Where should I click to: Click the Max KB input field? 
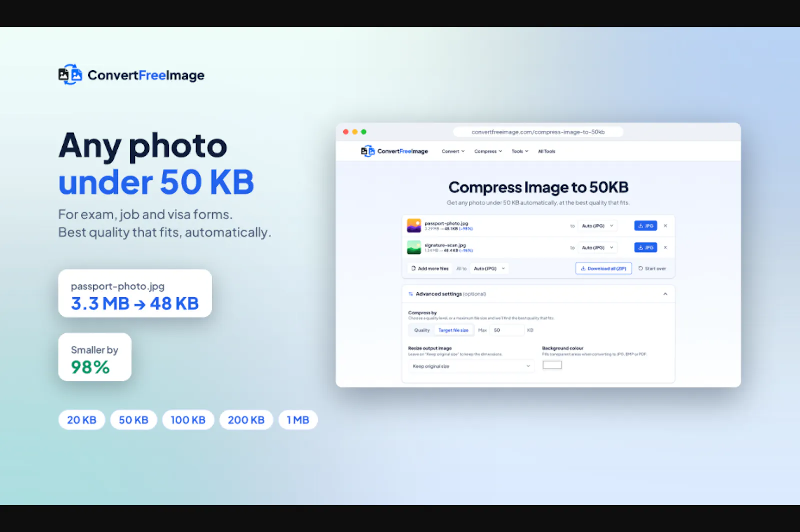point(508,330)
